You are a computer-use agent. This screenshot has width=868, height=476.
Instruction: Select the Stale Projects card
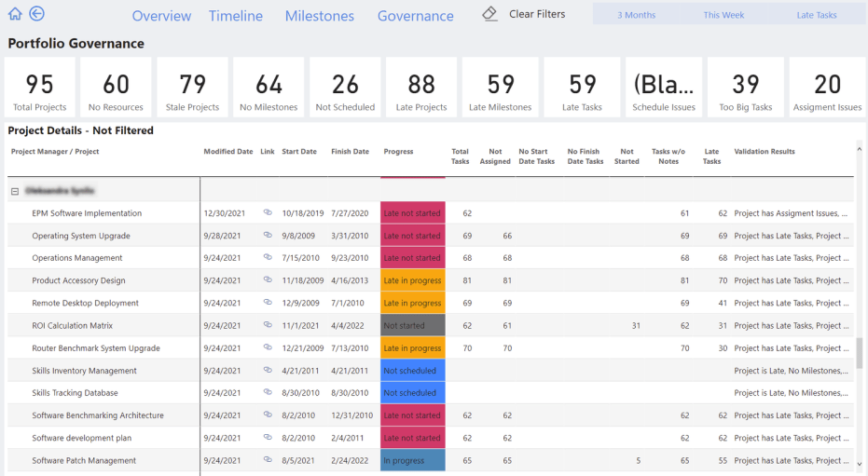click(x=193, y=88)
